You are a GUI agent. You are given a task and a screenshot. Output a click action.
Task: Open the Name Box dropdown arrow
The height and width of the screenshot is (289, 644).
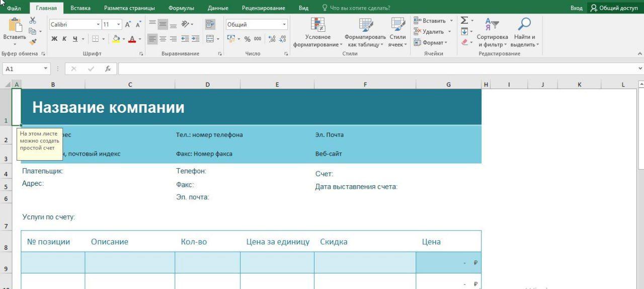click(46, 68)
